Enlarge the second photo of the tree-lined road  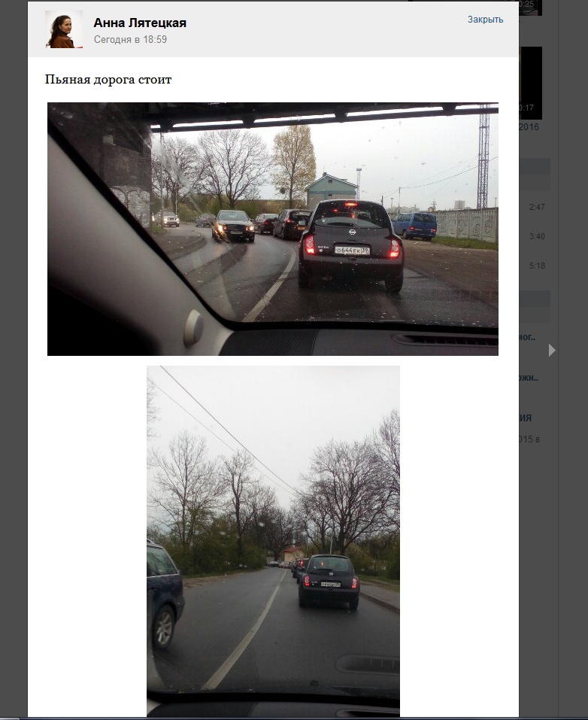273,541
